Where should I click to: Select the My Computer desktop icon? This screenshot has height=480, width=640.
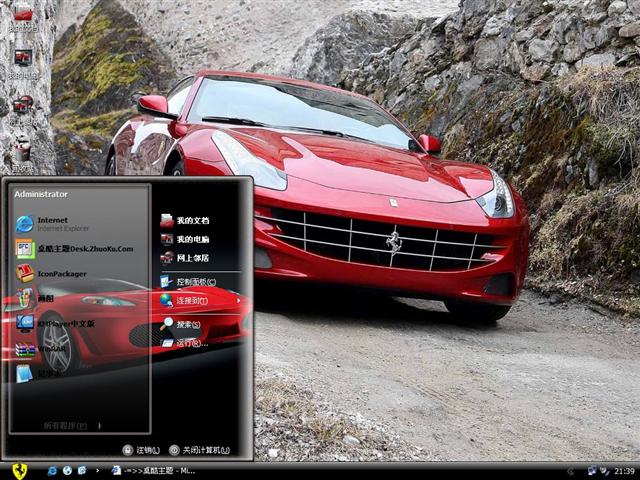point(23,64)
